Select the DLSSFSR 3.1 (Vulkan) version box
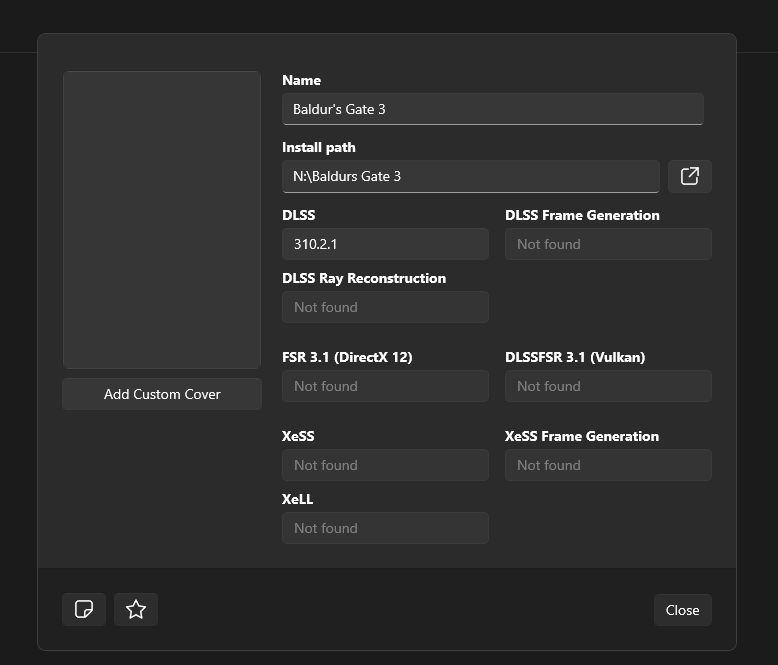Image resolution: width=778 pixels, height=665 pixels. pos(608,386)
